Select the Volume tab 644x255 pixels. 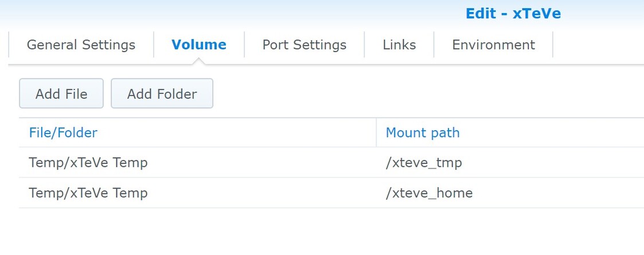click(198, 45)
